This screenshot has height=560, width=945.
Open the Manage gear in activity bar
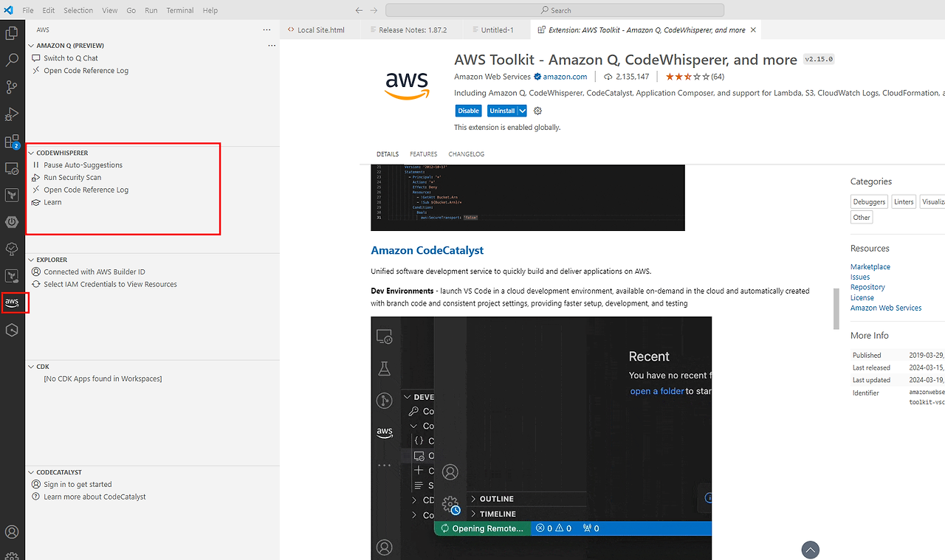pyautogui.click(x=12, y=556)
